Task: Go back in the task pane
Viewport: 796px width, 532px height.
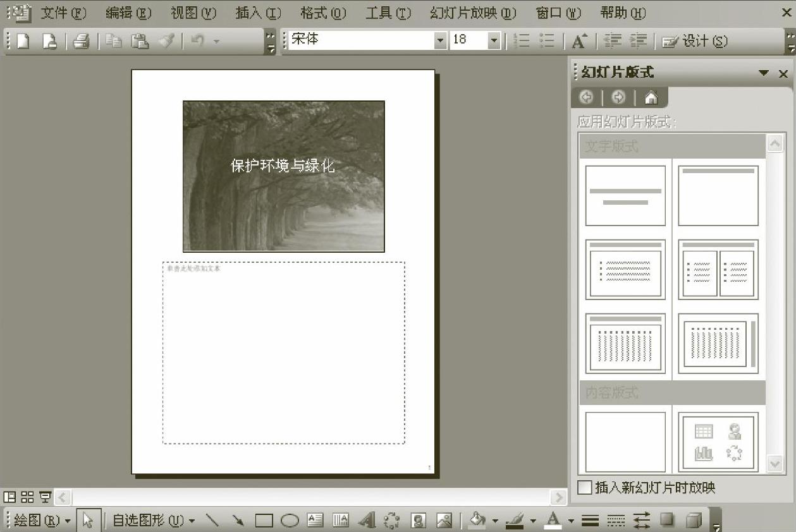Action: [x=586, y=97]
